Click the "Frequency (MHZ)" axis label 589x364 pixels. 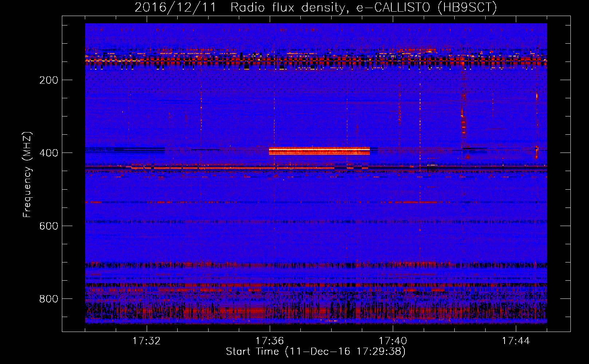(27, 175)
